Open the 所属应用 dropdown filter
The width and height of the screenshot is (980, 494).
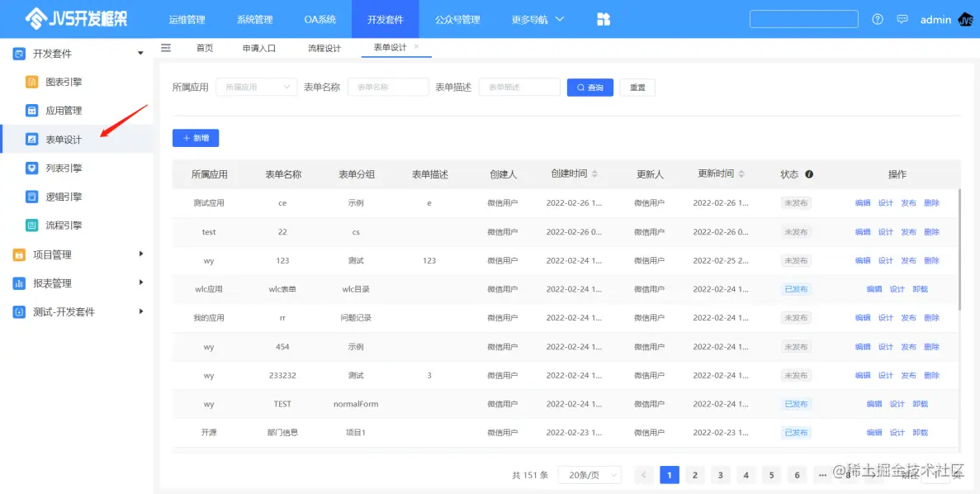[256, 87]
